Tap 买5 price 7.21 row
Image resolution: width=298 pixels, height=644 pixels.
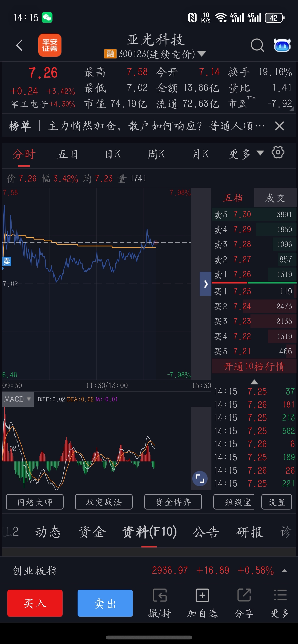pyautogui.click(x=254, y=351)
